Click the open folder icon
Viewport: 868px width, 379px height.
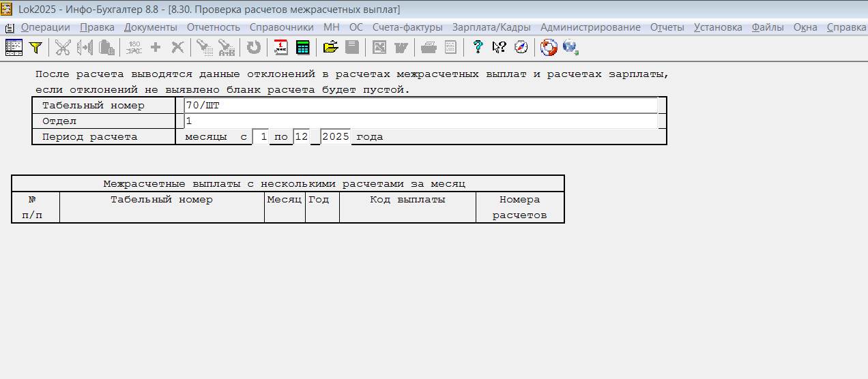click(331, 47)
